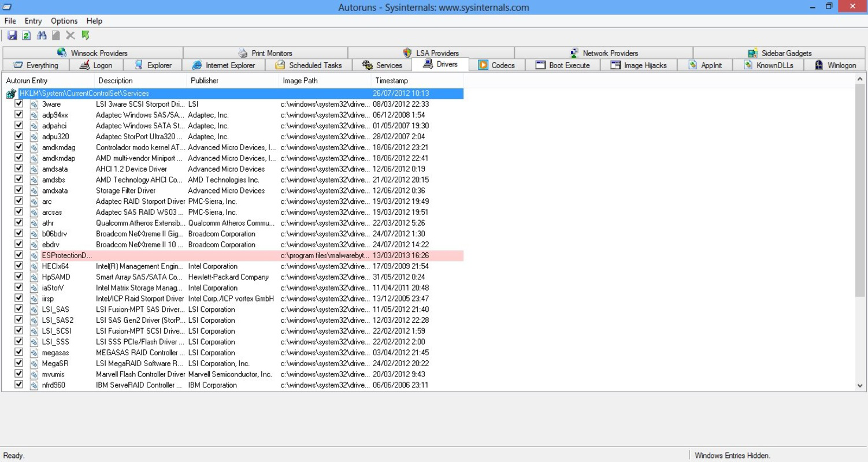The image size is (868, 462).
Task: Click the driver icon of the arc row
Action: click(x=34, y=202)
